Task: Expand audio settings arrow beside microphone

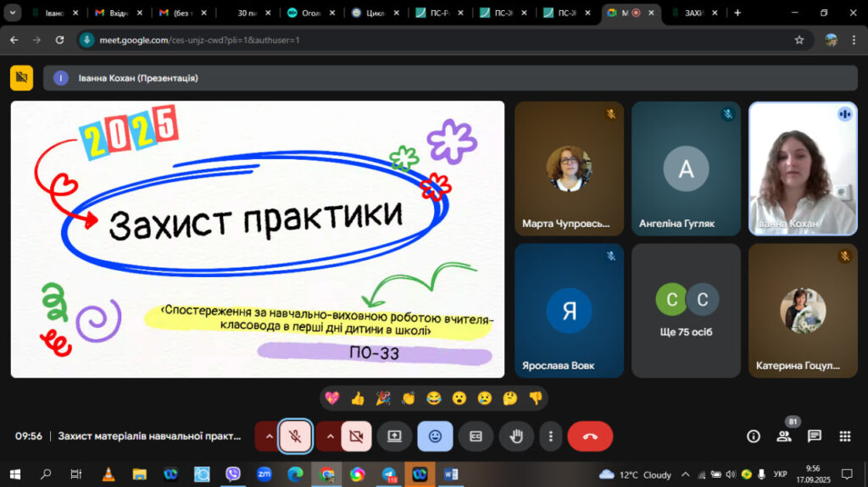Action: (269, 436)
